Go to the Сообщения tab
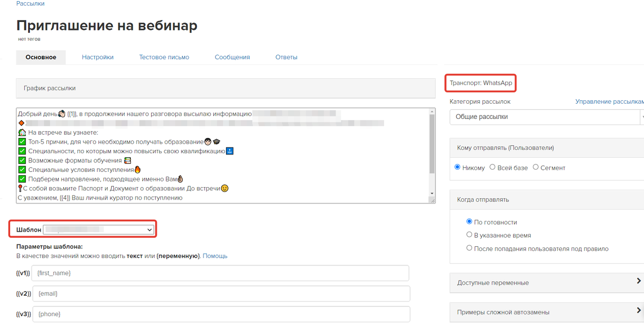 point(232,57)
